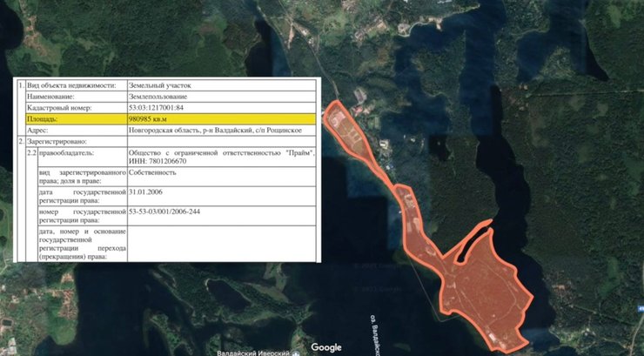Select the registration date 31.01.2006
644x356 pixels.
[x=148, y=194]
